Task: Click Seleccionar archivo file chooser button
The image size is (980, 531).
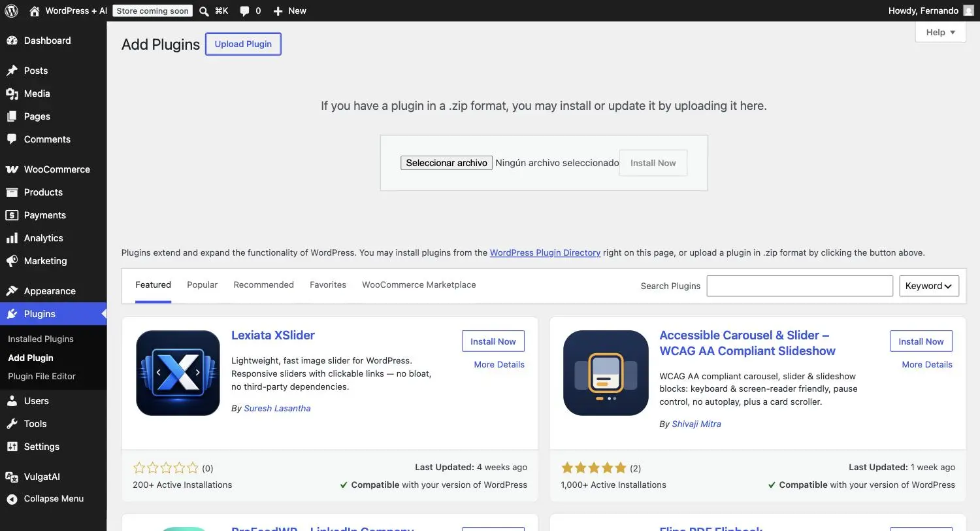Action: [446, 163]
